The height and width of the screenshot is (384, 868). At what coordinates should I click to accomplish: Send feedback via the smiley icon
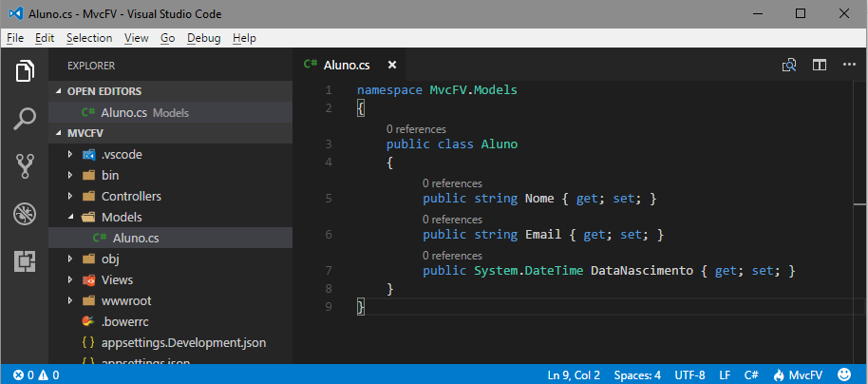tap(845, 374)
